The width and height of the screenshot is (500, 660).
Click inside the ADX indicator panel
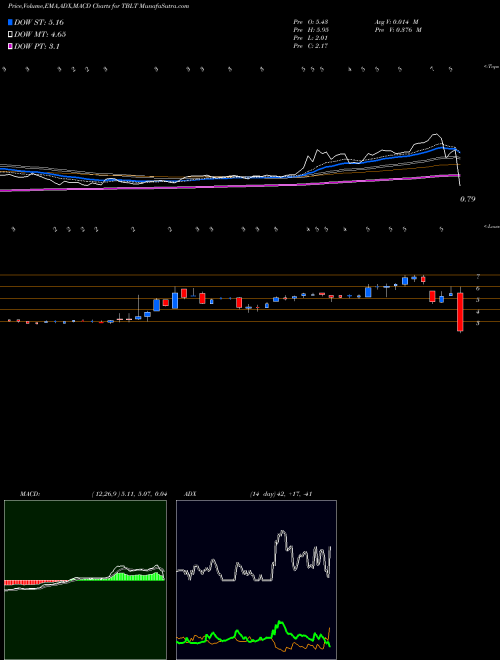(256, 580)
